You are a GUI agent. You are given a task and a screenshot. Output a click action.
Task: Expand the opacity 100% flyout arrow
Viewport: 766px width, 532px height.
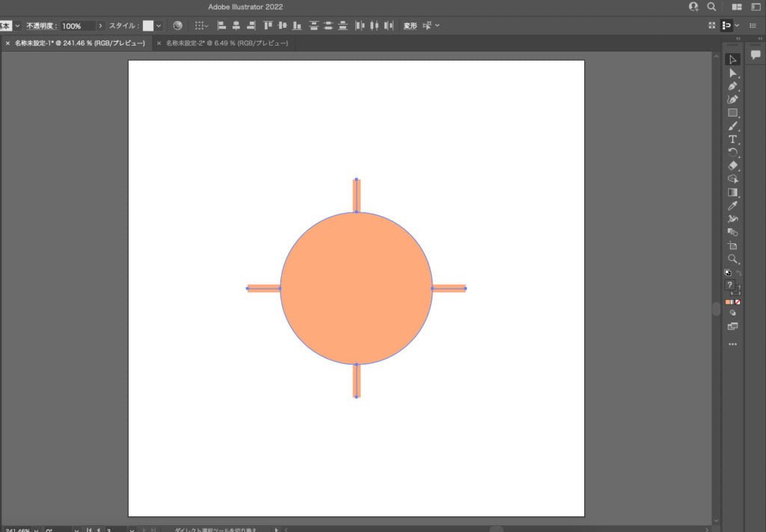(100, 25)
